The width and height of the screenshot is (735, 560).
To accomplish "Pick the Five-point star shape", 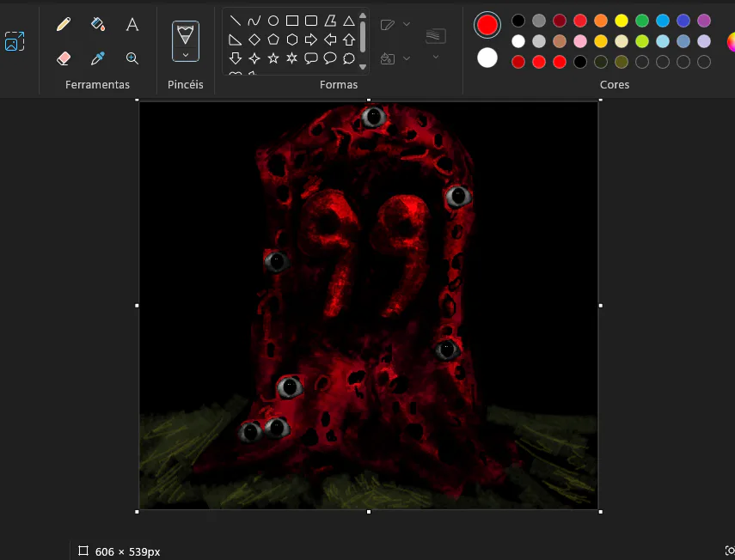I will tap(273, 58).
